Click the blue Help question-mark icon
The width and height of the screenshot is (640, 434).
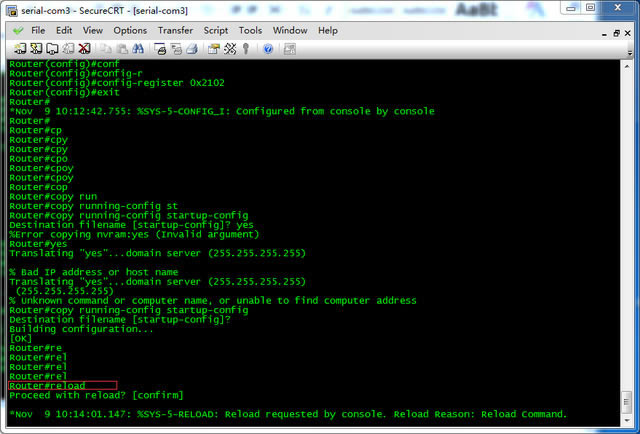pyautogui.click(x=268, y=49)
